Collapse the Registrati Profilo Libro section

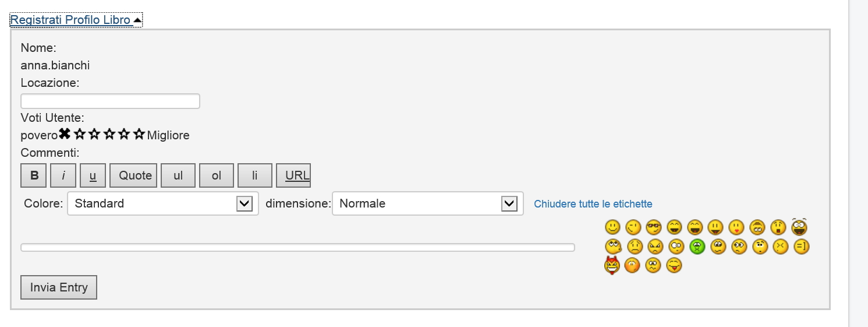click(76, 20)
